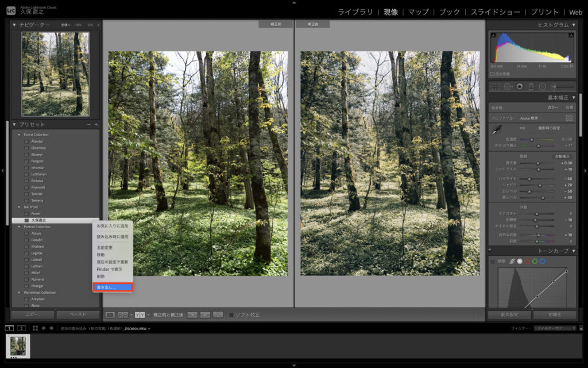
Task: Open the フィルターオフ filter dropdown
Action: (555, 328)
